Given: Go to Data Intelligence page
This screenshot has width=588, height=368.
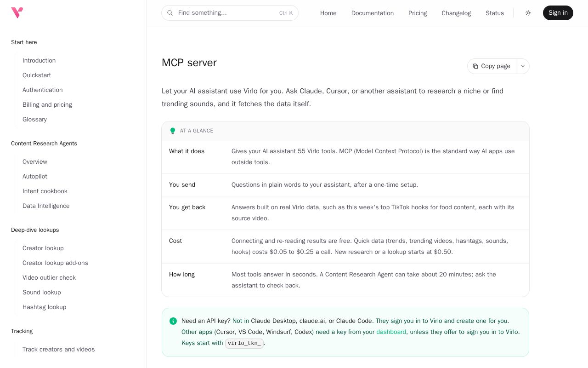Looking at the screenshot, I should point(46,206).
